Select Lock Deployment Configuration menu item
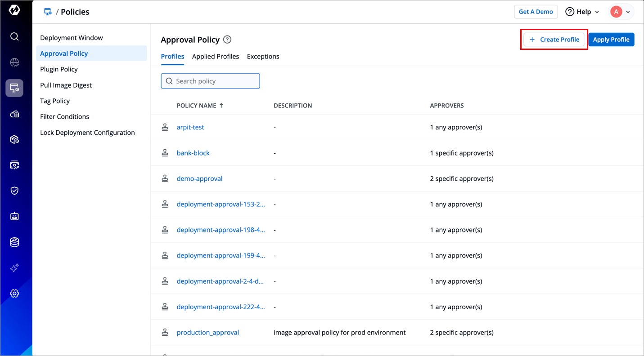 point(87,133)
